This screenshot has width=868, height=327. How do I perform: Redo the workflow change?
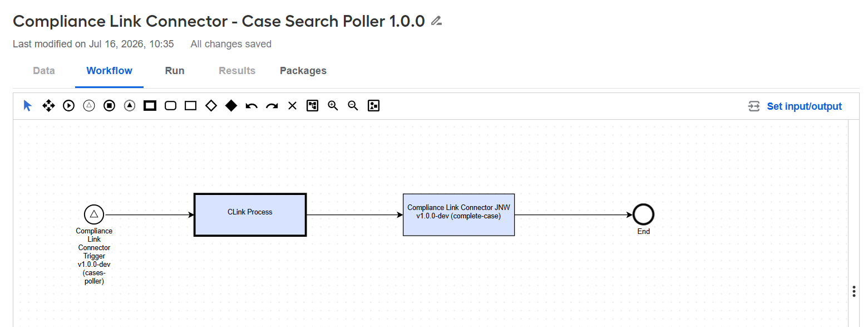[x=272, y=106]
